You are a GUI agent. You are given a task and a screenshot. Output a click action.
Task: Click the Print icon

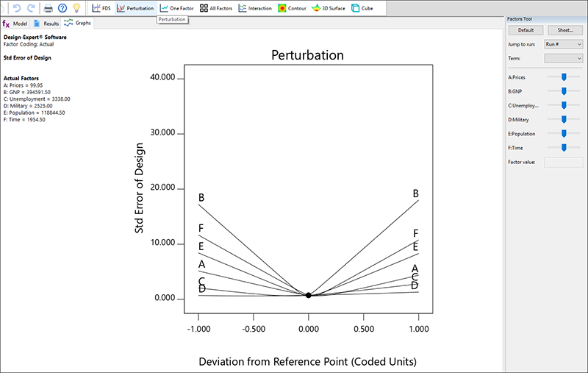pyautogui.click(x=49, y=8)
